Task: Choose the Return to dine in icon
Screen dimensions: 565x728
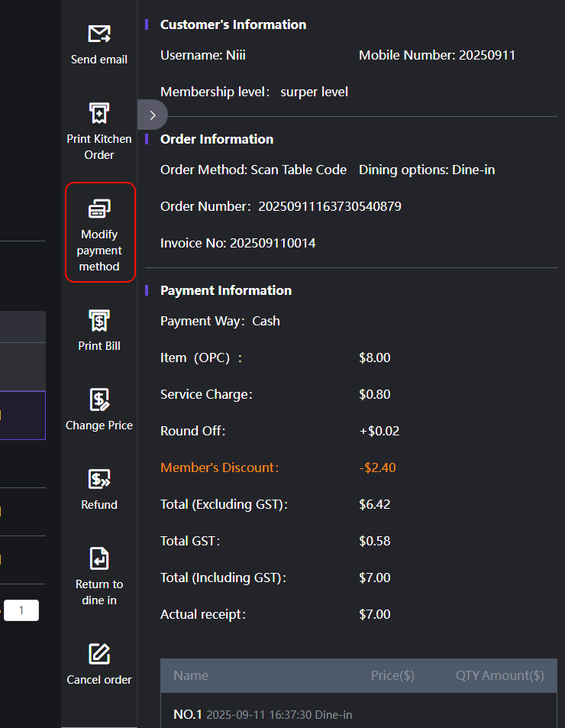Action: tap(98, 559)
